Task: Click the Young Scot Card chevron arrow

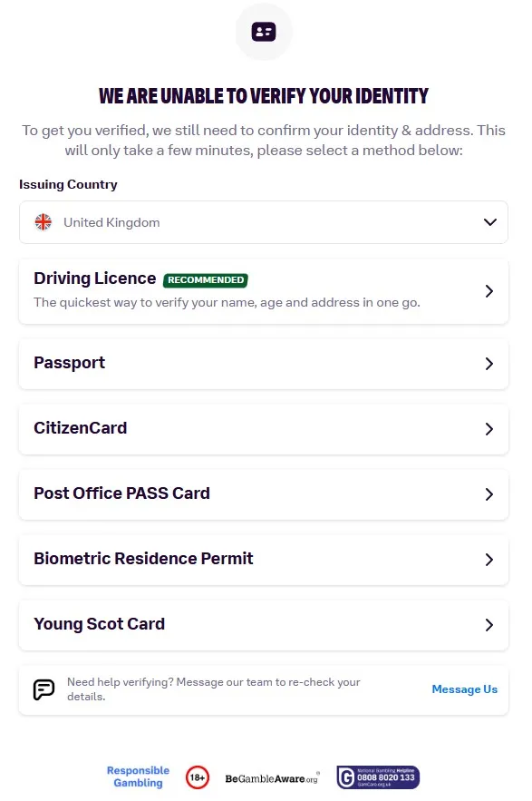Action: pyautogui.click(x=489, y=625)
